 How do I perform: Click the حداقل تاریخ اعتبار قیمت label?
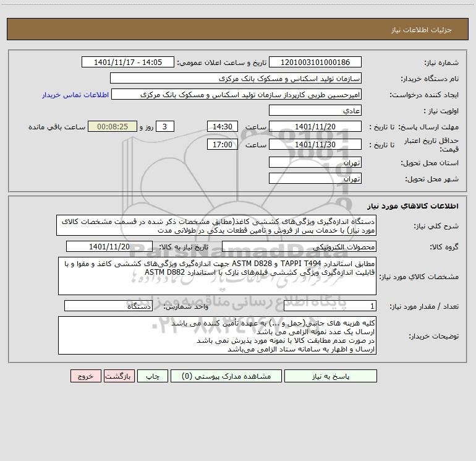pos(431,145)
